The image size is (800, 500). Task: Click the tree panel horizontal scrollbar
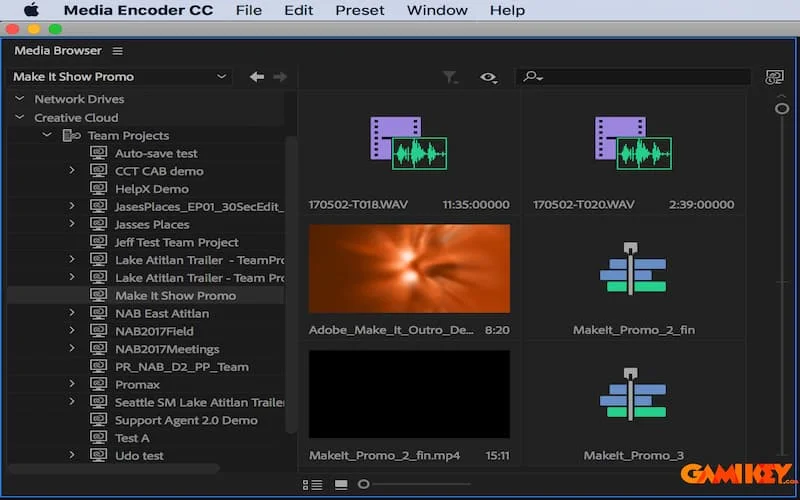[x=114, y=468]
